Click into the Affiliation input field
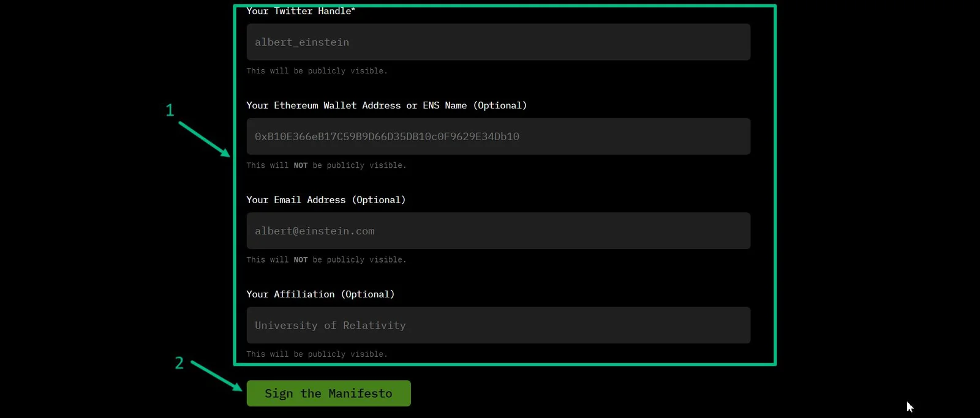980x418 pixels. point(498,325)
